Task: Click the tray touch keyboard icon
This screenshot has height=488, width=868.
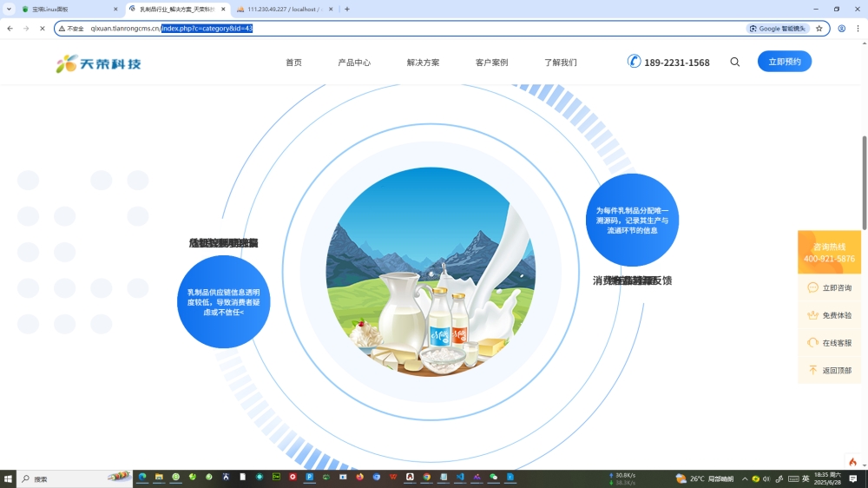Action: point(793,478)
